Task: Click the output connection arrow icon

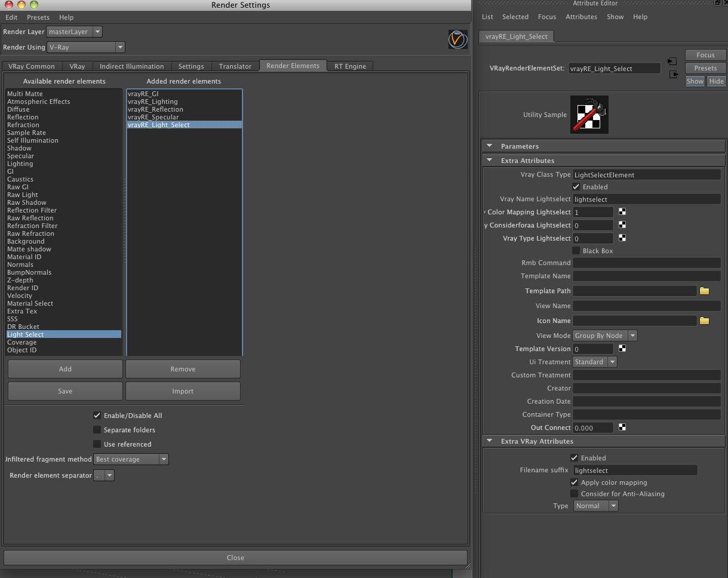Action: (x=673, y=75)
